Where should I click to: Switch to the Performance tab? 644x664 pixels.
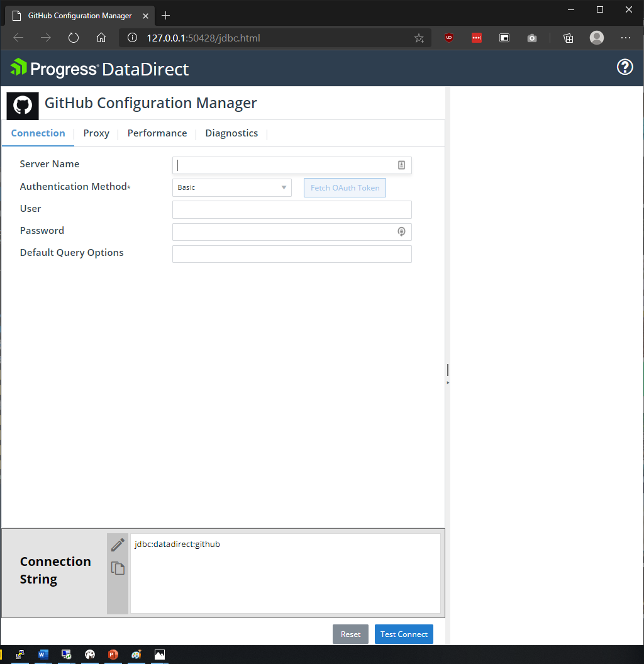(x=157, y=133)
